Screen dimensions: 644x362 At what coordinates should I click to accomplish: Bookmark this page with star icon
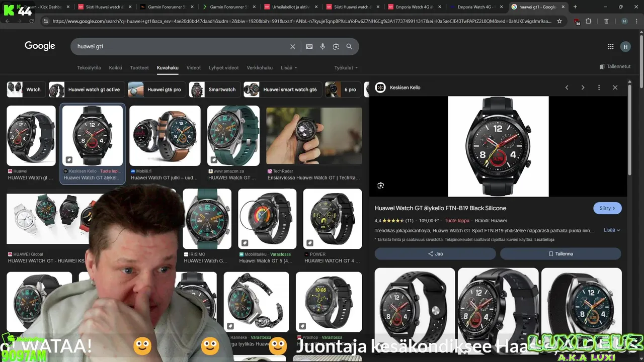click(x=559, y=21)
